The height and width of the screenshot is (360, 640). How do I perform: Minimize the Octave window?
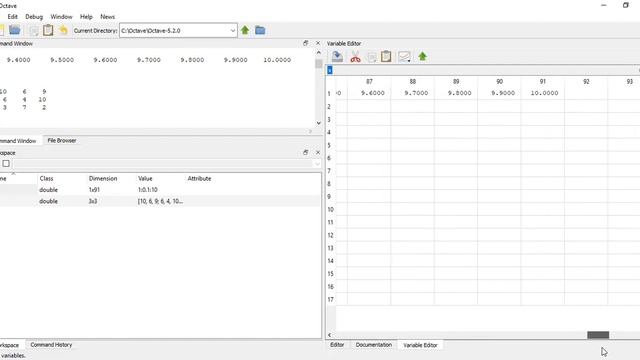[604, 5]
